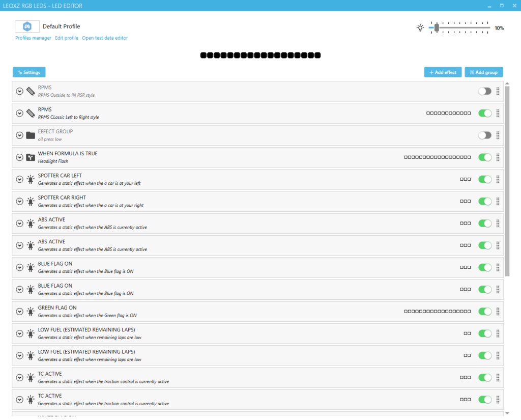This screenshot has width=521, height=420.
Task: Click the brightness slider track
Action: coord(463,28)
